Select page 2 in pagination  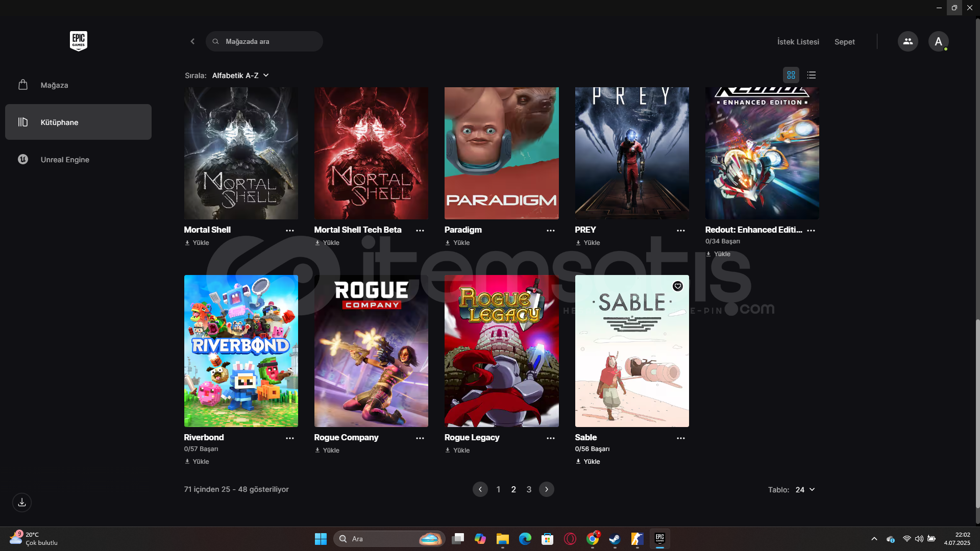coord(513,489)
